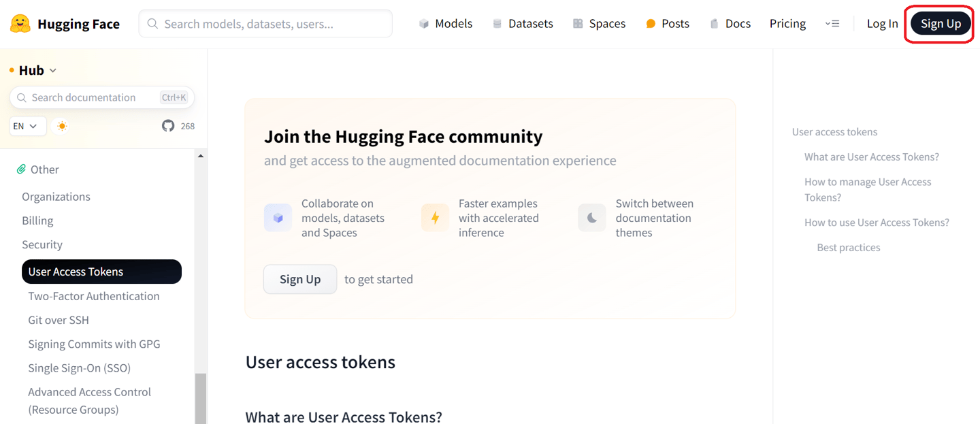Click the Hugging Face logo emoji icon
This screenshot has height=424, width=980.
pos(20,24)
